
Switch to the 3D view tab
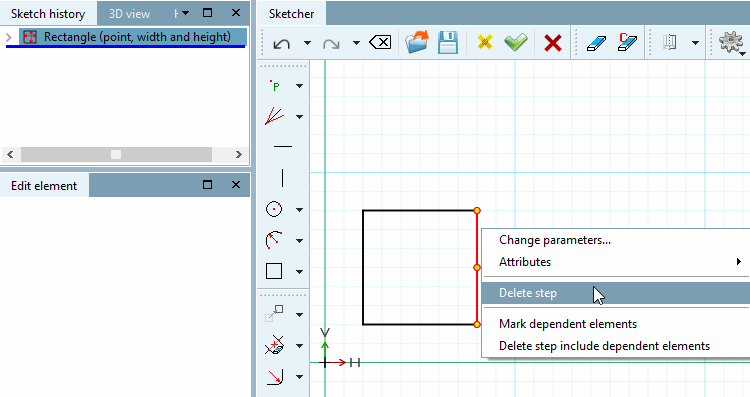129,14
